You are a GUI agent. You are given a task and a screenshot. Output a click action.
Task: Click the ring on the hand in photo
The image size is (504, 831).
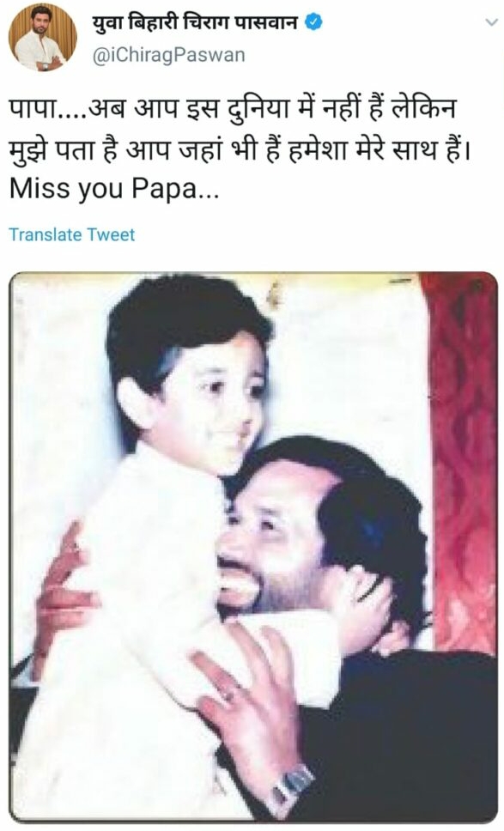(229, 695)
